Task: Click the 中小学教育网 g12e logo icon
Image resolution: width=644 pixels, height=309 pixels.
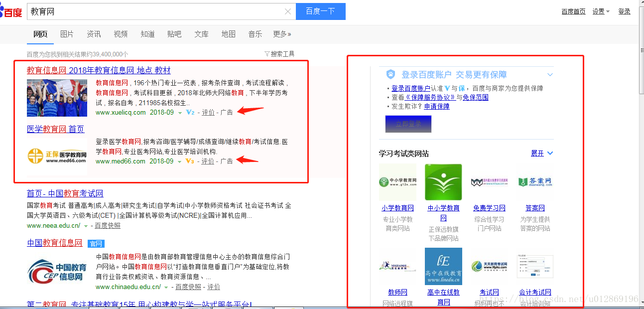Action: pyautogui.click(x=397, y=182)
